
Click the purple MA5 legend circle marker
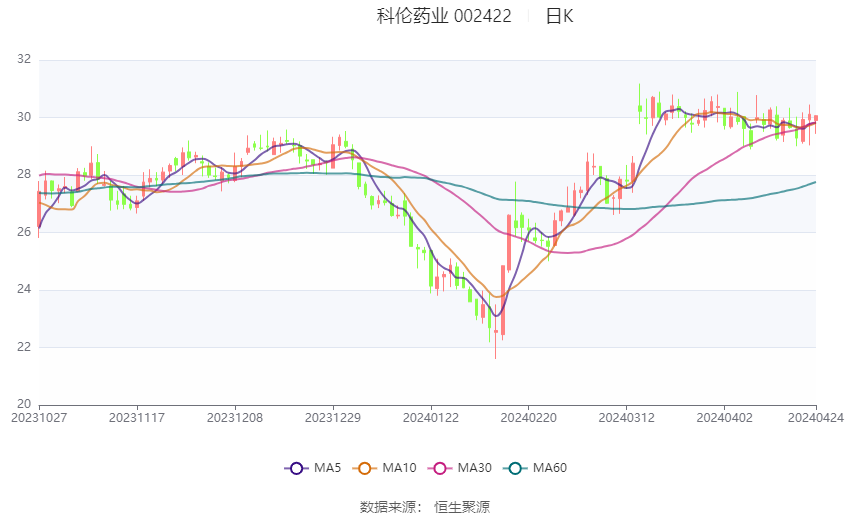(x=295, y=468)
